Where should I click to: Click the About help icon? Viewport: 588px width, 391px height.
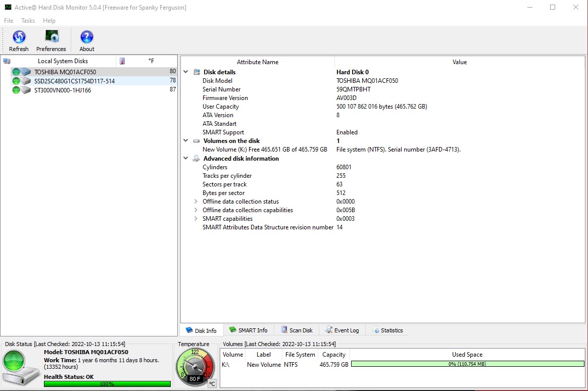[x=87, y=37]
